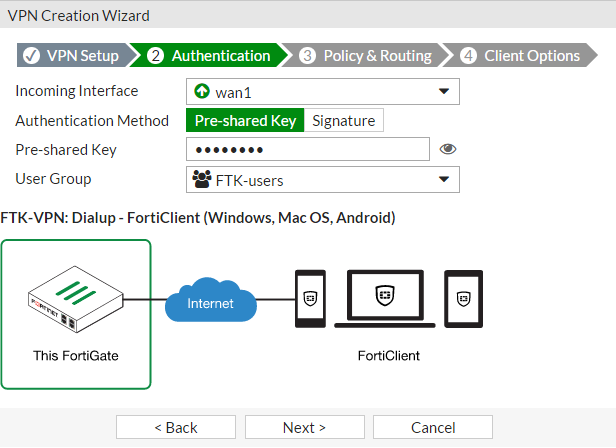
Task: Click the FTK-VPN Dialup FortiClient heading
Action: pyautogui.click(x=198, y=218)
